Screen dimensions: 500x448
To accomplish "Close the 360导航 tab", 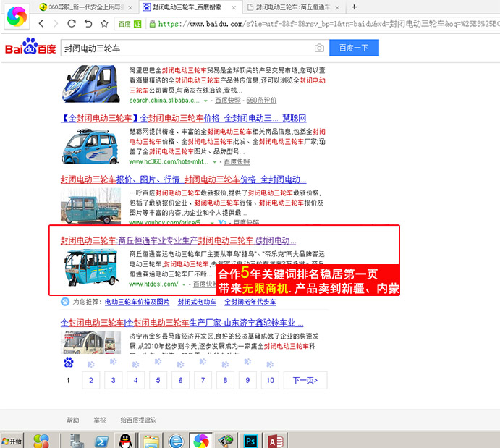I will [x=130, y=8].
